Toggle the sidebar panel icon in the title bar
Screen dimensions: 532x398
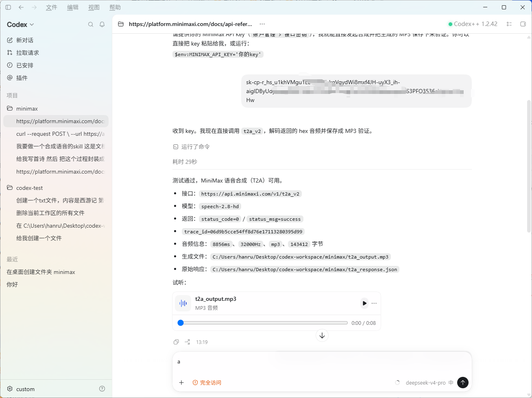(x=8, y=7)
